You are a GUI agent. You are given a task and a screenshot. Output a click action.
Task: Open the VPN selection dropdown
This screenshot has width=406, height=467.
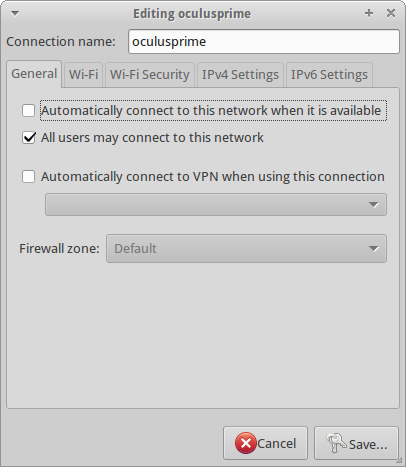click(x=216, y=204)
